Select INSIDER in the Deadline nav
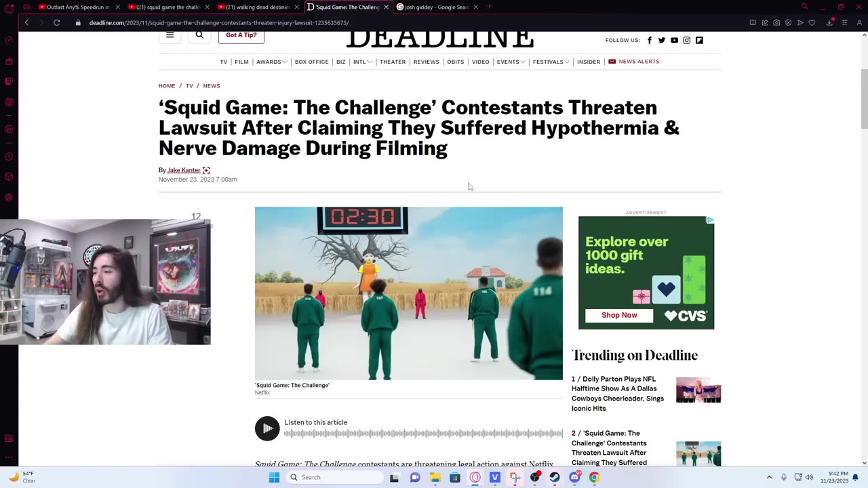Screen dimensions: 868x488 (589, 62)
